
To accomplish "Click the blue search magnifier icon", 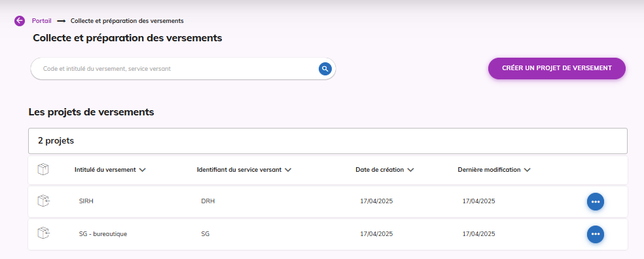I will (x=325, y=69).
